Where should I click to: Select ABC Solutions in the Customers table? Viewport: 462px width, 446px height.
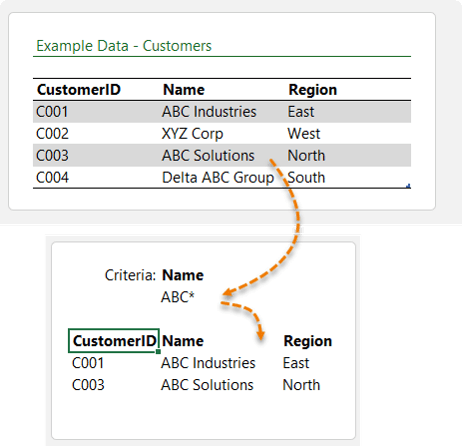pos(208,156)
